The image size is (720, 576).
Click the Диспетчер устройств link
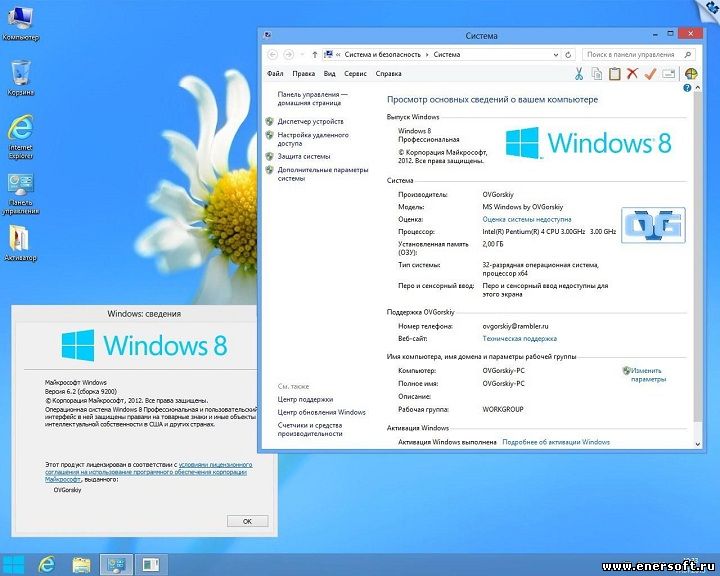coord(310,121)
